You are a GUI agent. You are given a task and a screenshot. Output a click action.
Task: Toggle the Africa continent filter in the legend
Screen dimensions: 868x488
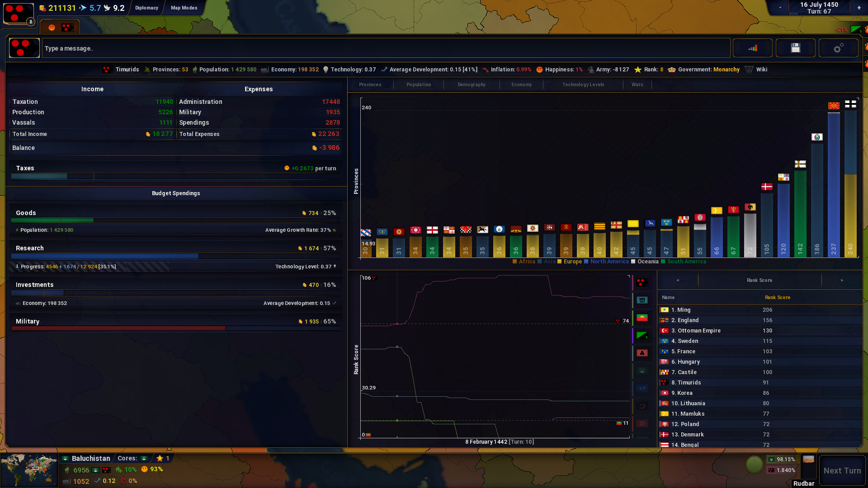(524, 262)
